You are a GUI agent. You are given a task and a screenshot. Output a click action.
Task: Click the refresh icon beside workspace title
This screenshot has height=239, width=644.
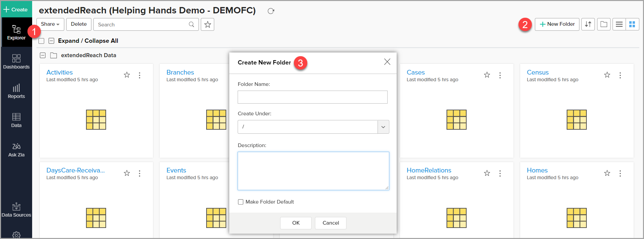point(271,11)
